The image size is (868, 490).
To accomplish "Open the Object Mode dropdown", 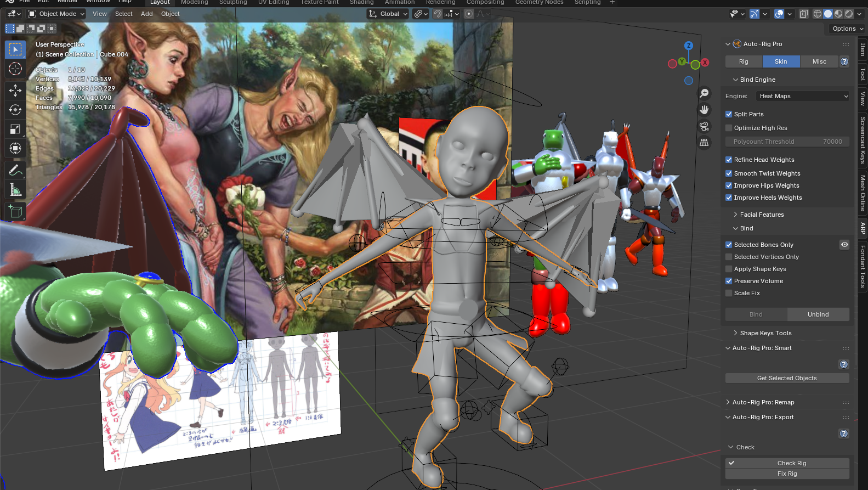I will click(x=56, y=14).
